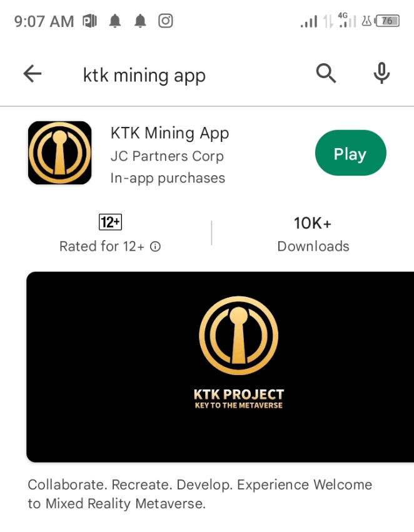Open the KTK Mining App icon

click(60, 153)
